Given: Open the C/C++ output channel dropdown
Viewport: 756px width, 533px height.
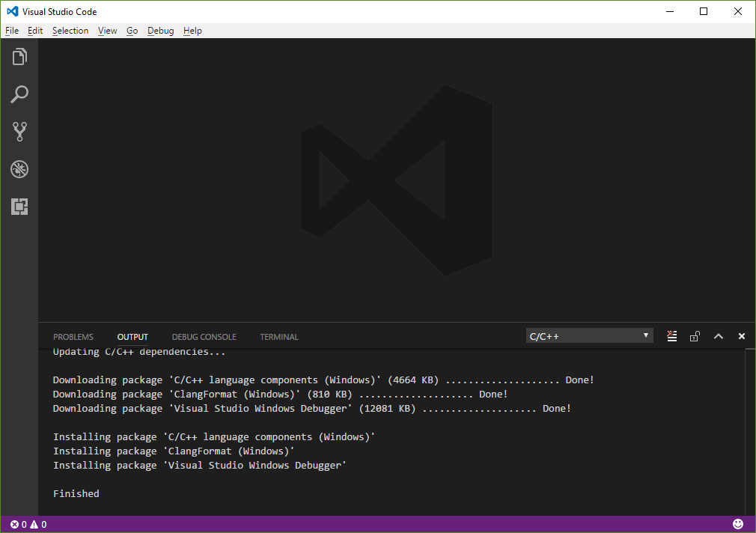Looking at the screenshot, I should (x=590, y=335).
